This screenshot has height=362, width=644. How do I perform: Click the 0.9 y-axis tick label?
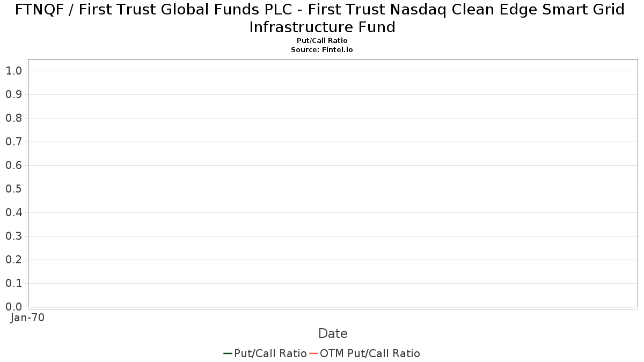pos(13,94)
